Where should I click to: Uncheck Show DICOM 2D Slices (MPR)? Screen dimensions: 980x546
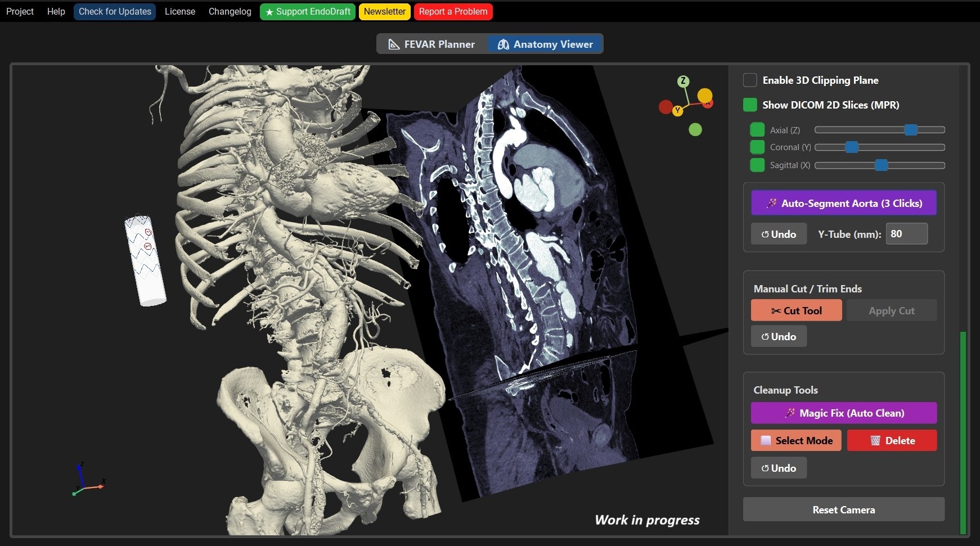(750, 105)
